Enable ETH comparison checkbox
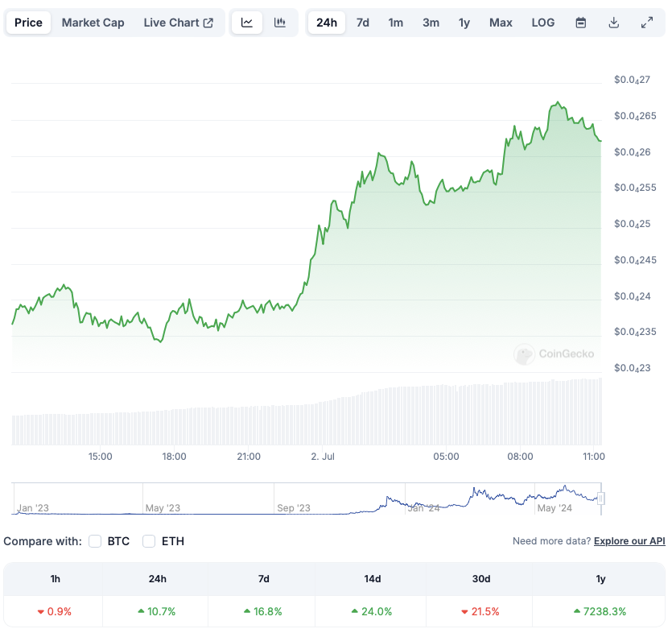Image resolution: width=672 pixels, height=633 pixels. point(149,541)
